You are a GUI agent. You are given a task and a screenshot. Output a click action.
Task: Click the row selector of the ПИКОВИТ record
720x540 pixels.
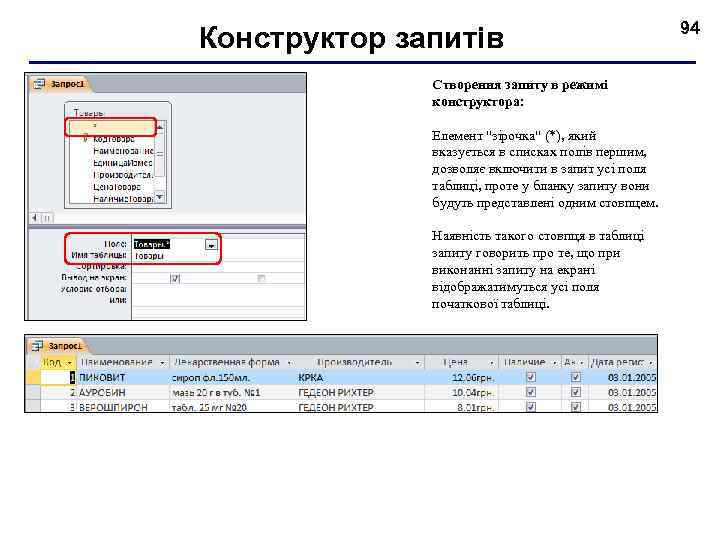(33, 377)
